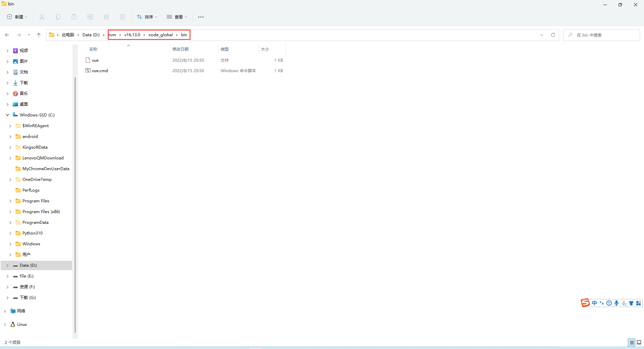
Task: Select the LenovoQMDownload folder
Action: [43, 158]
